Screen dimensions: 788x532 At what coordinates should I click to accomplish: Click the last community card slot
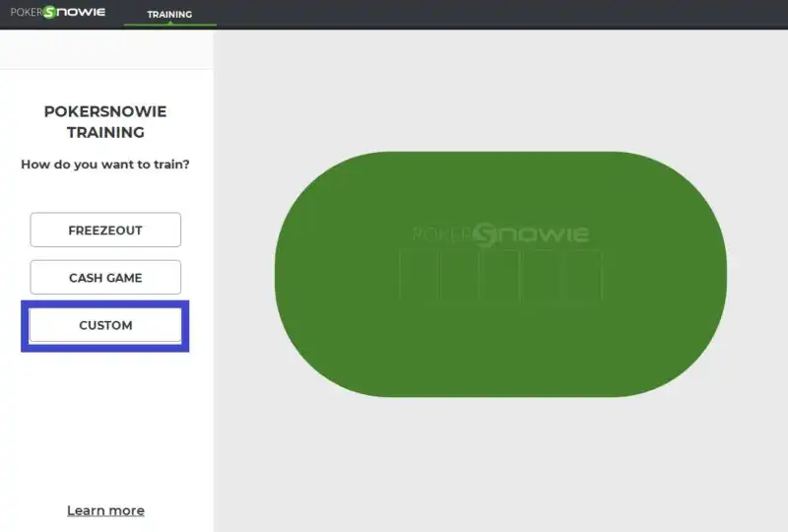(581, 275)
